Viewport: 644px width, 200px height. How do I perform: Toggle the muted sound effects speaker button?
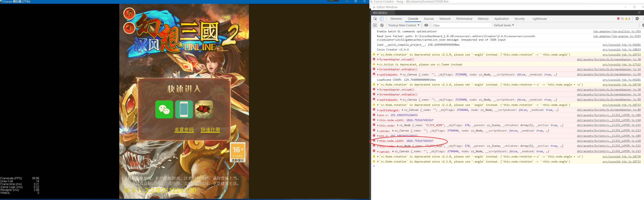(x=129, y=28)
